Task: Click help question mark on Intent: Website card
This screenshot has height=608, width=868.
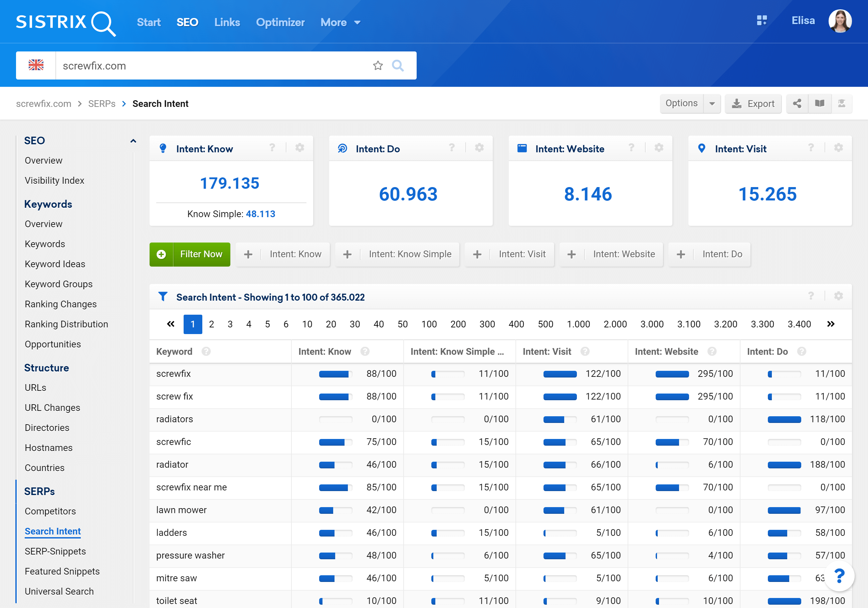Action: tap(631, 148)
